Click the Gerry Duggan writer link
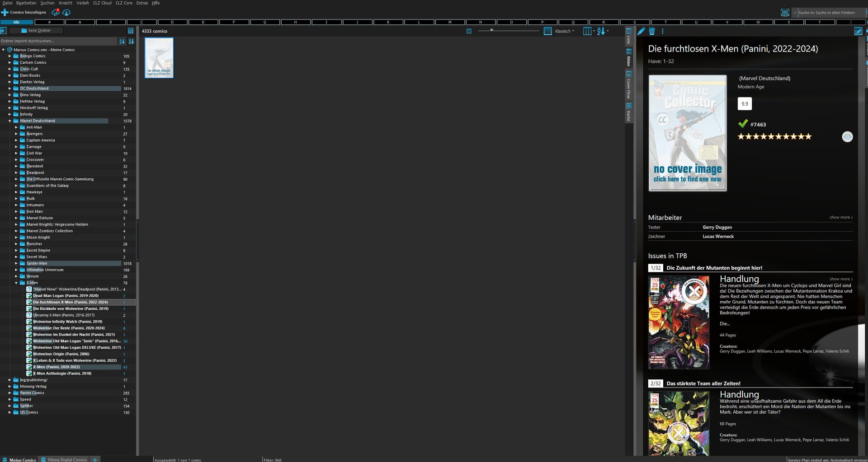The height and width of the screenshot is (462, 868). [717, 227]
